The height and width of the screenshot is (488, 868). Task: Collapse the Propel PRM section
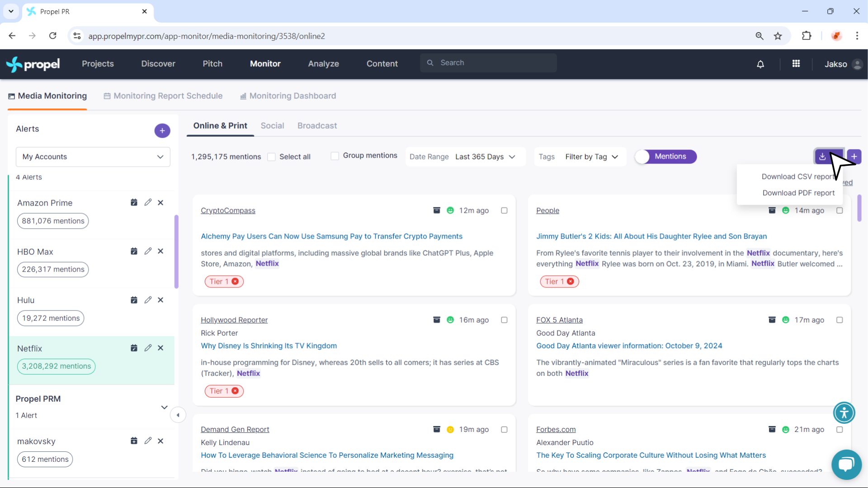click(x=164, y=407)
